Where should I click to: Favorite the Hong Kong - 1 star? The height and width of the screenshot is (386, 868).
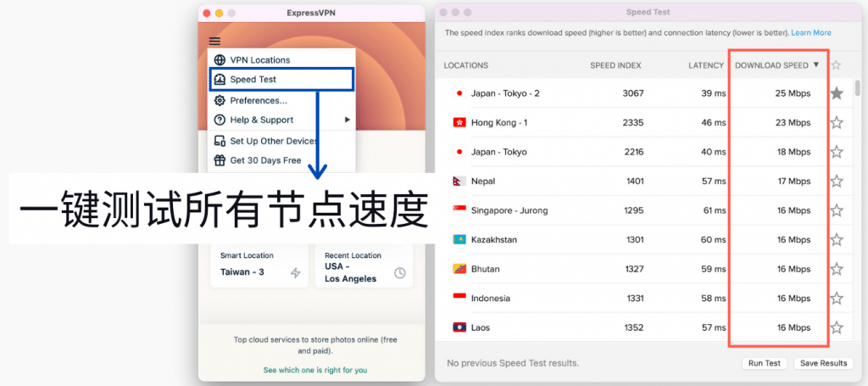pos(837,122)
